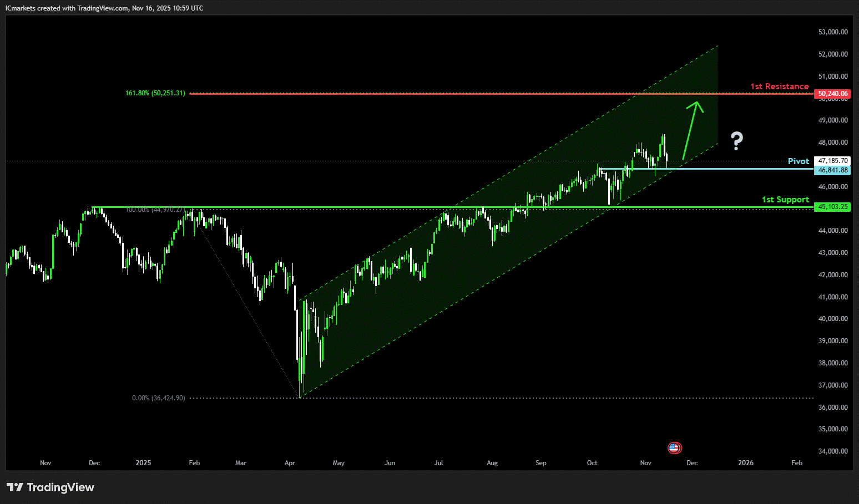Click the 100.00% Fibonacci level label

click(155, 210)
